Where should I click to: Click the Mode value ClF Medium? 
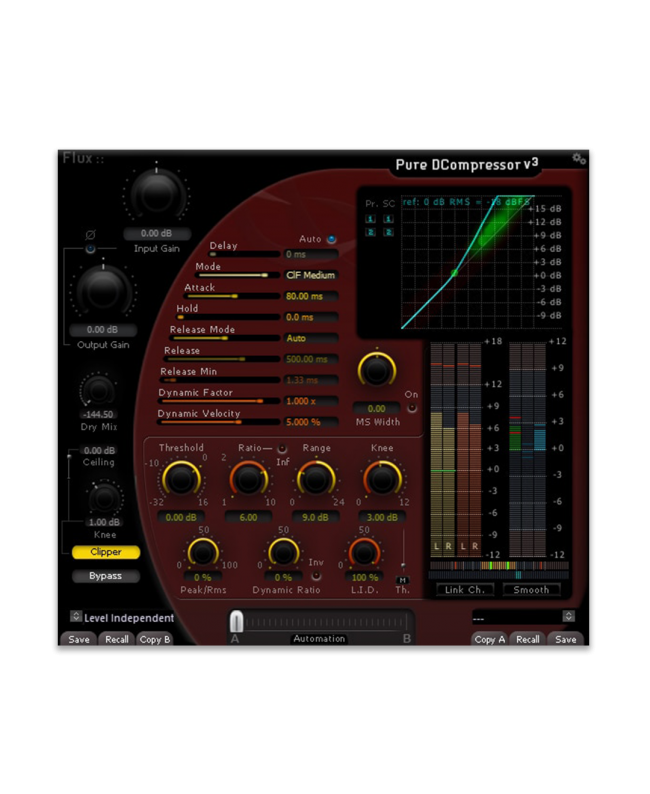pyautogui.click(x=310, y=275)
